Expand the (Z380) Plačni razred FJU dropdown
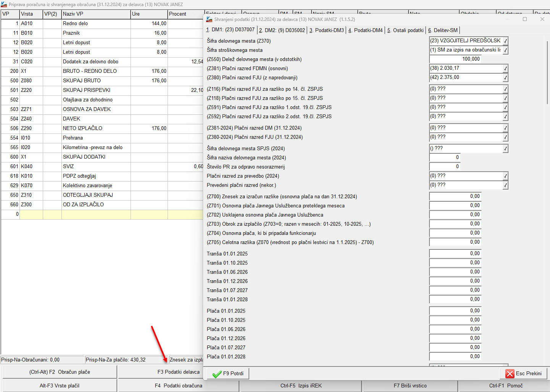This screenshot has height=392, width=550. click(505, 77)
